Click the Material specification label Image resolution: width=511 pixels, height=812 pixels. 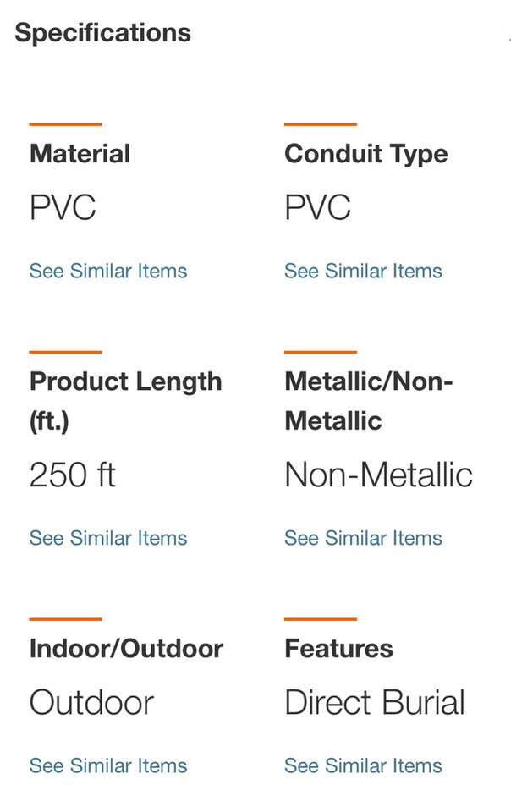click(x=80, y=154)
